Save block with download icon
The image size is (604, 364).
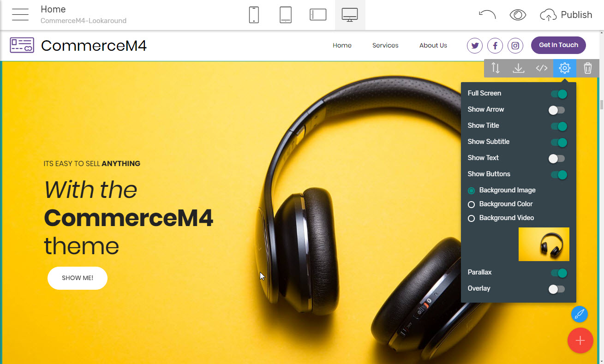[x=519, y=68]
